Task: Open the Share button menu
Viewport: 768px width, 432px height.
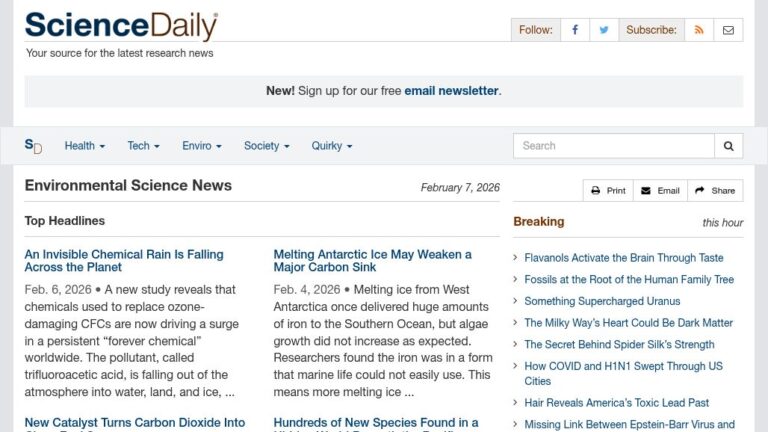Action: point(715,191)
